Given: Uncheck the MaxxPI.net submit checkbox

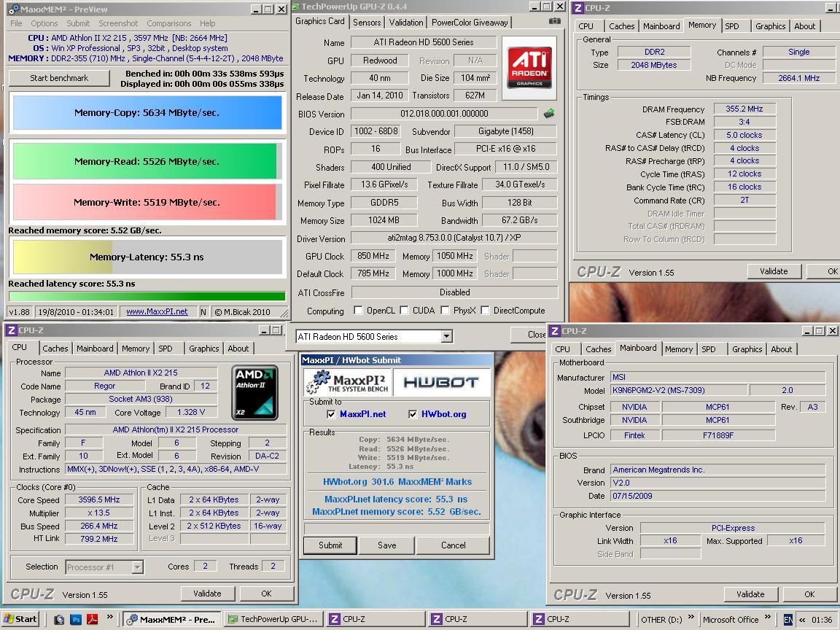Looking at the screenshot, I should click(x=331, y=414).
